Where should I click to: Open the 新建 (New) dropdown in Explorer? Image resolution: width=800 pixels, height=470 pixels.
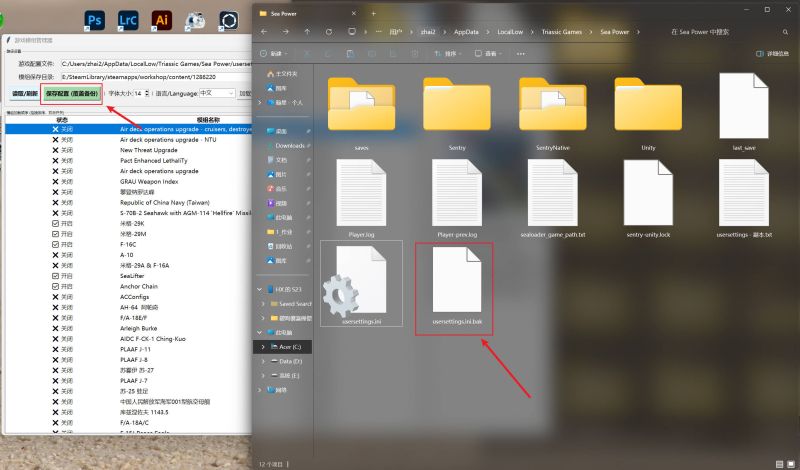[x=274, y=54]
